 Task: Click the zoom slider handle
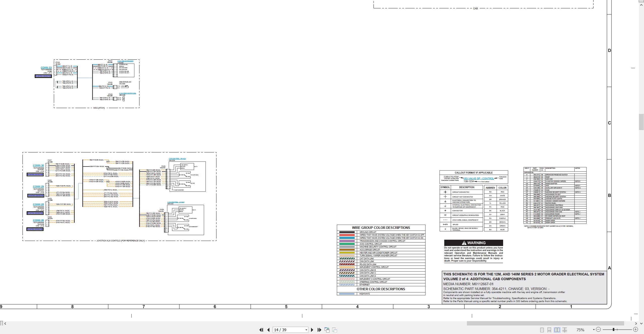coord(614,329)
